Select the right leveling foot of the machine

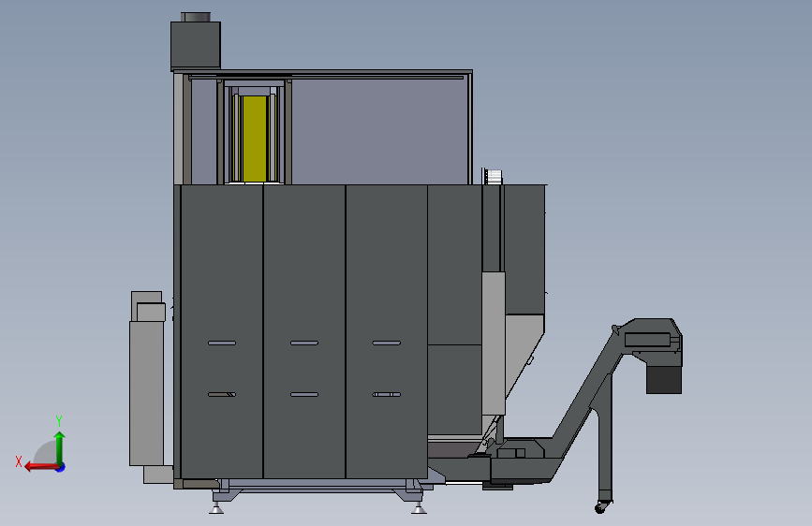coord(419,508)
